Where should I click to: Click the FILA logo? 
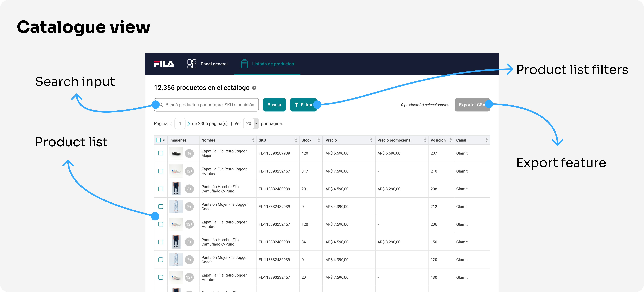164,64
